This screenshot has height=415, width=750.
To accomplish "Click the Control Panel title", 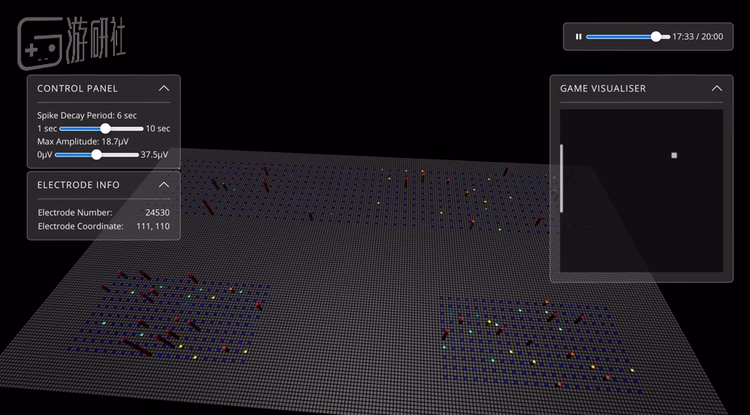I will 77,89.
